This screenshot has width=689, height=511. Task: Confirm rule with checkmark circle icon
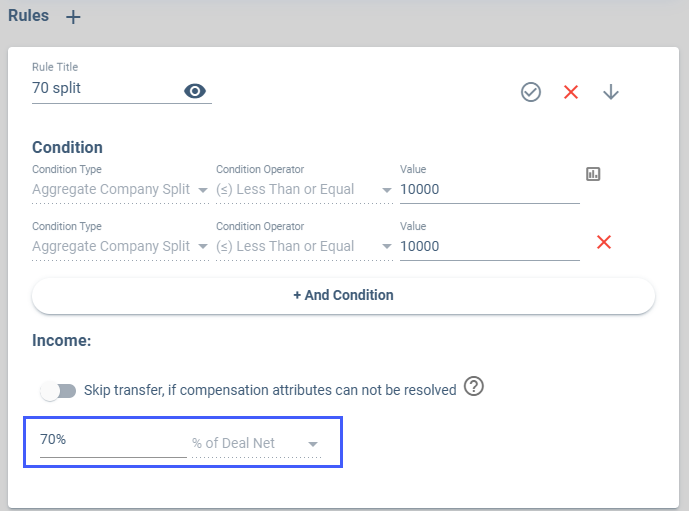531,92
